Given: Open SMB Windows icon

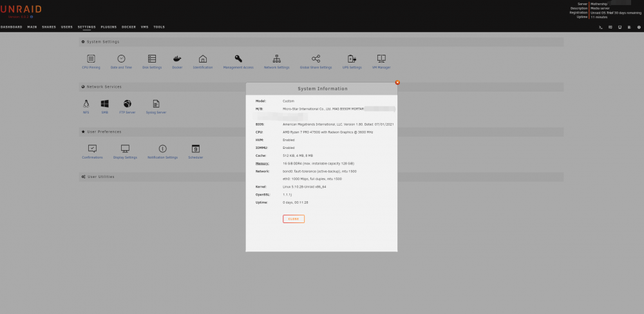Looking at the screenshot, I should (105, 104).
